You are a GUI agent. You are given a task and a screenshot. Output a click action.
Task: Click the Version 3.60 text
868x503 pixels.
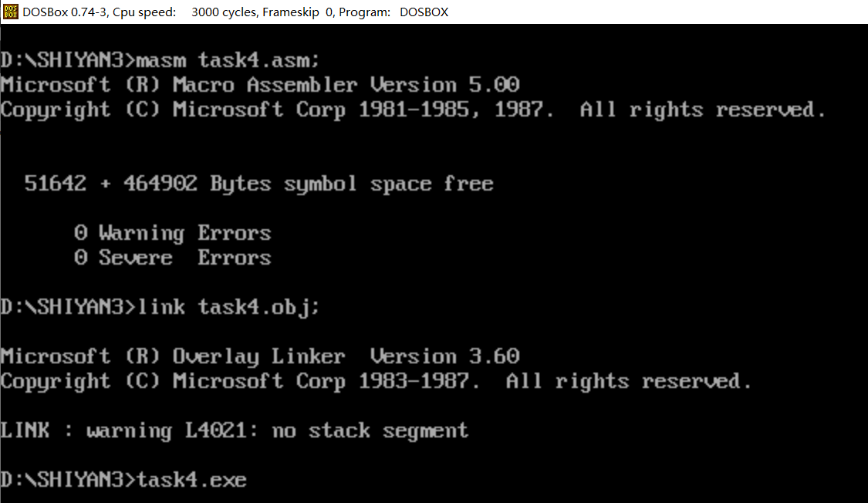(444, 356)
